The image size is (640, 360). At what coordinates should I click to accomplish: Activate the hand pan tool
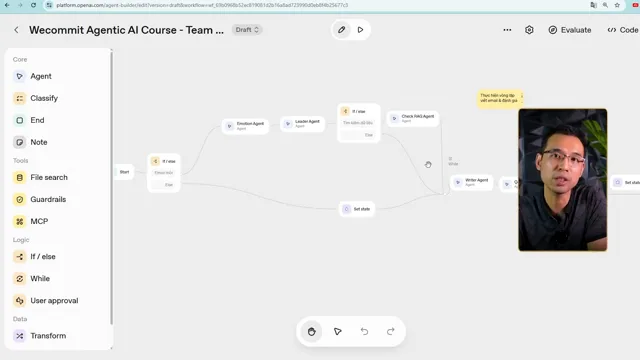pos(311,331)
